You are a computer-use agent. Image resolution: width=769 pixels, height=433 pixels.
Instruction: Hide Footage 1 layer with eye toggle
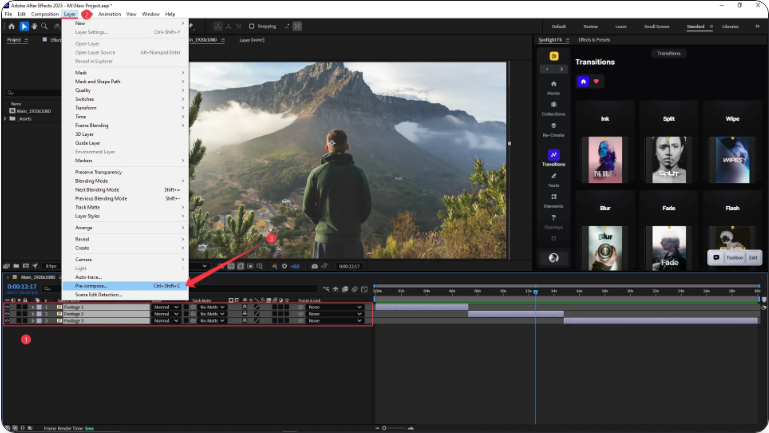point(7,307)
